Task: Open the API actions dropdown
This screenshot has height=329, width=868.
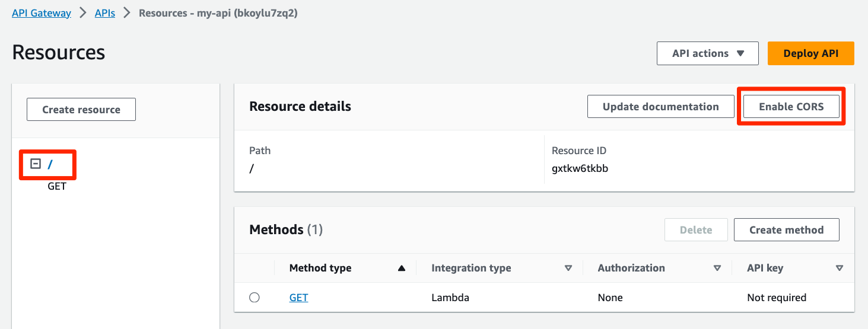Action: point(707,53)
